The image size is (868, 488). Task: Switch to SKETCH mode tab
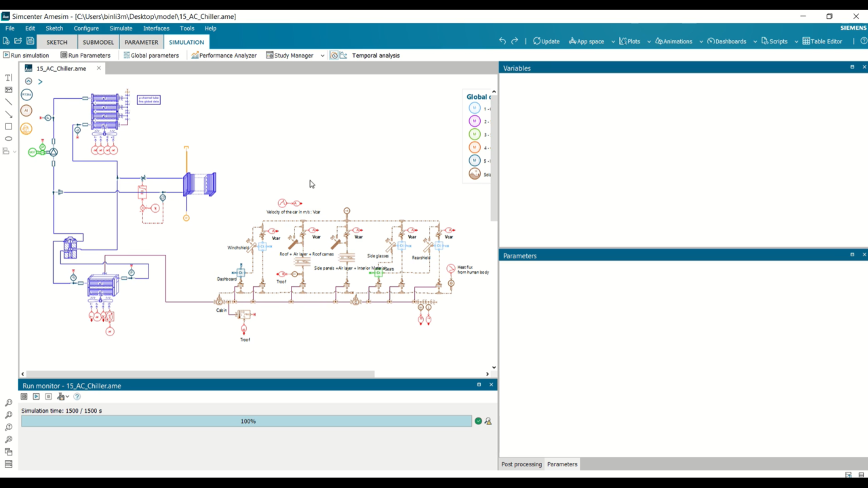click(57, 42)
